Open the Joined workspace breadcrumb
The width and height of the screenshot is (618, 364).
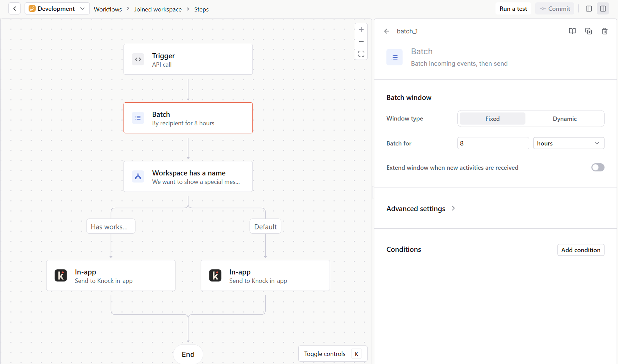158,9
